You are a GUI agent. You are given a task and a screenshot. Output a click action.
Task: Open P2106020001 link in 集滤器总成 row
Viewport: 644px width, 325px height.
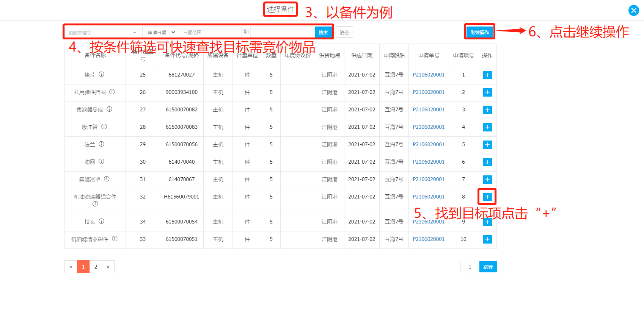[429, 110]
